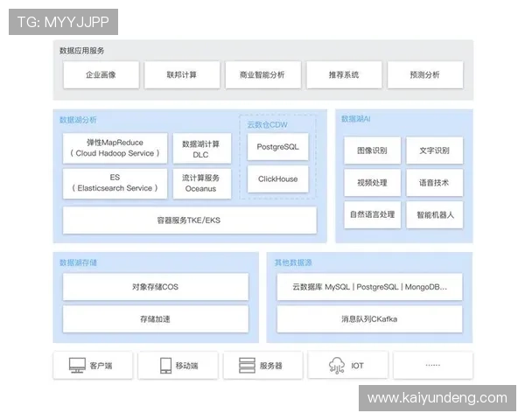Open the ES Elasticsearch Service box
Viewport: 525px width, 420px height.
click(x=115, y=184)
